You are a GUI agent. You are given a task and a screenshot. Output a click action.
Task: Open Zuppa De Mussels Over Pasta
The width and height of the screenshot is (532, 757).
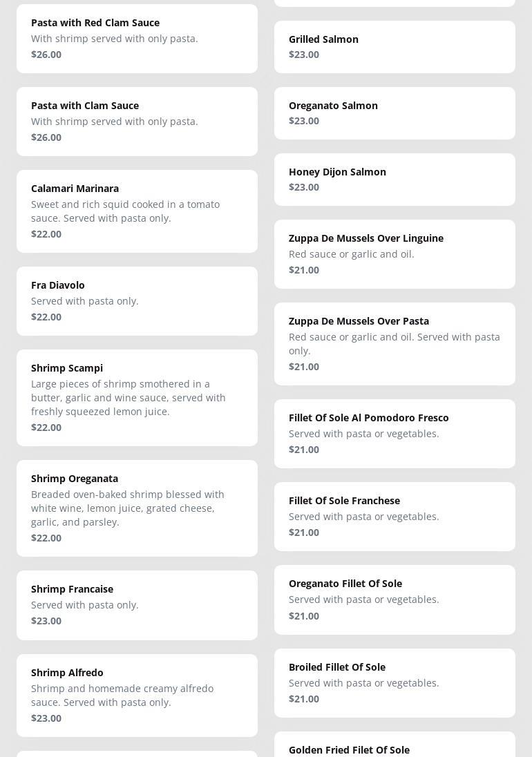[395, 344]
